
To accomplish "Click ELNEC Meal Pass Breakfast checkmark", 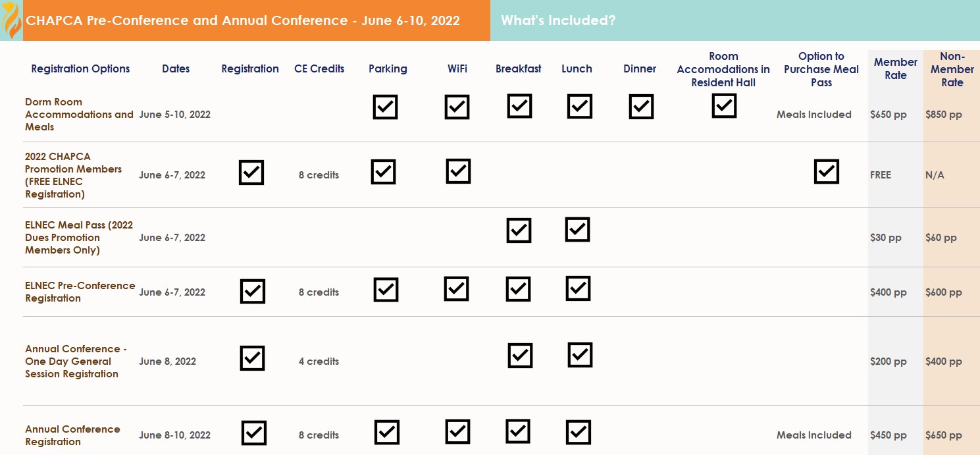I will coord(519,230).
